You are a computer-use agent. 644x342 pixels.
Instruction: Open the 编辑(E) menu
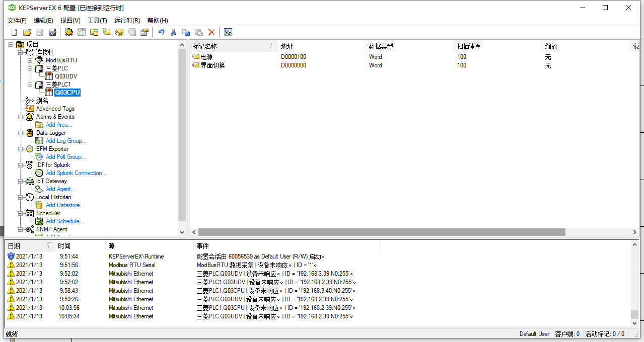[43, 21]
